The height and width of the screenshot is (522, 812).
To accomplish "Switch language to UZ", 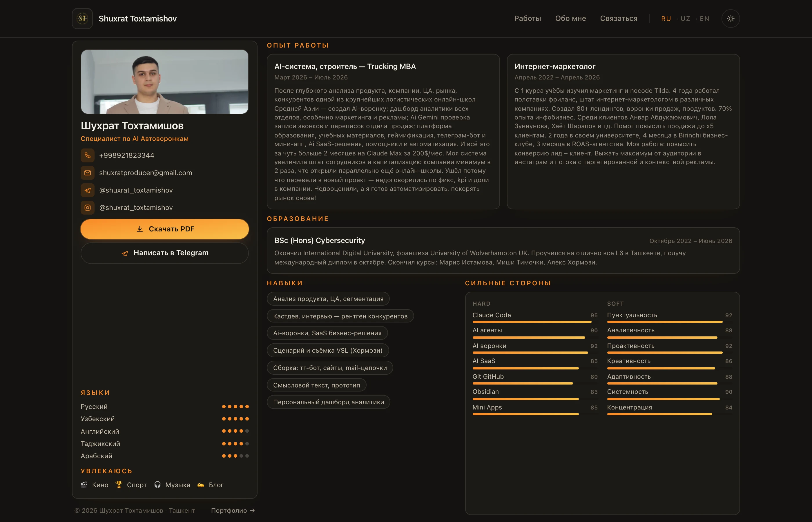I will coord(685,19).
